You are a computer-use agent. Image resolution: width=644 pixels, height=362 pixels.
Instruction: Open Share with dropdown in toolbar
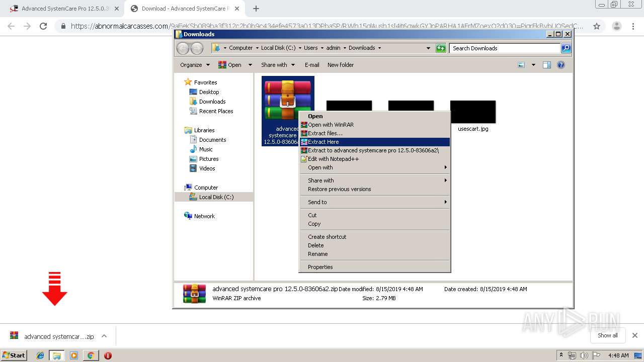click(x=278, y=65)
